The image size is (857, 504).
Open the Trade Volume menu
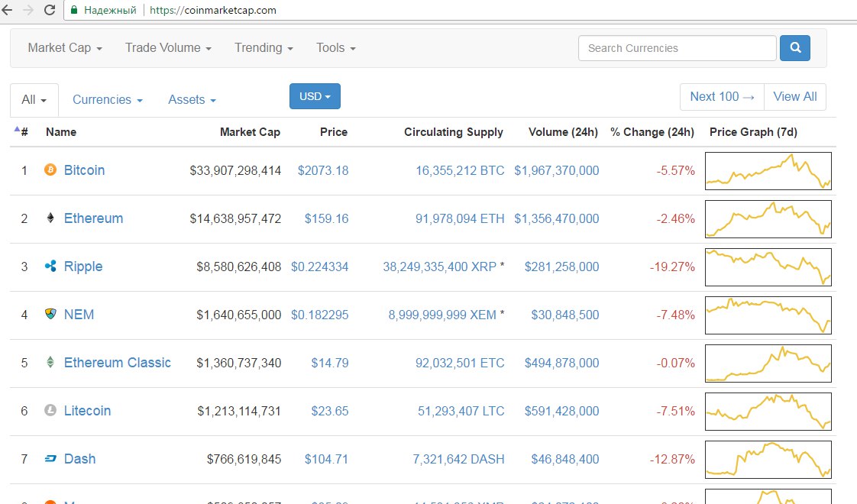click(x=168, y=48)
